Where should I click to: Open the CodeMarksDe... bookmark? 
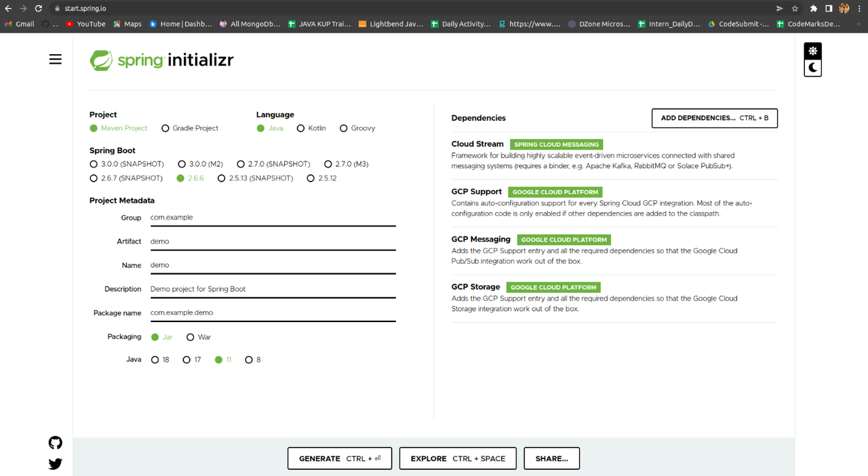[x=808, y=24]
